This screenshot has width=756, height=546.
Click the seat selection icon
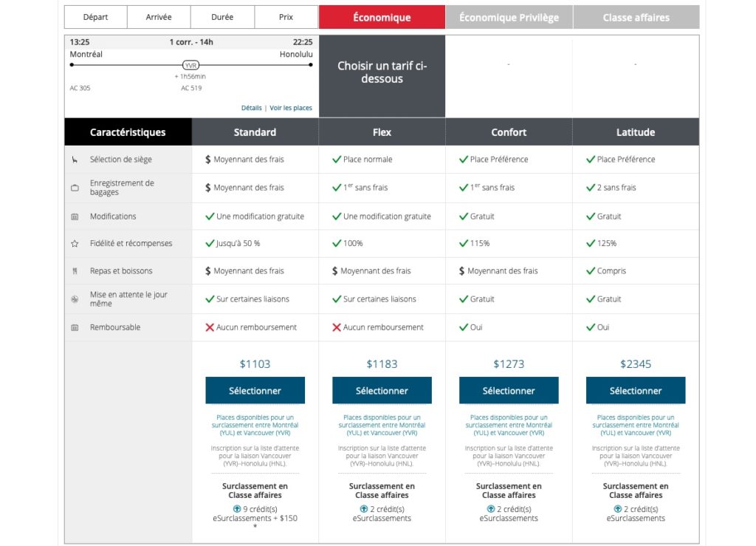[75, 160]
